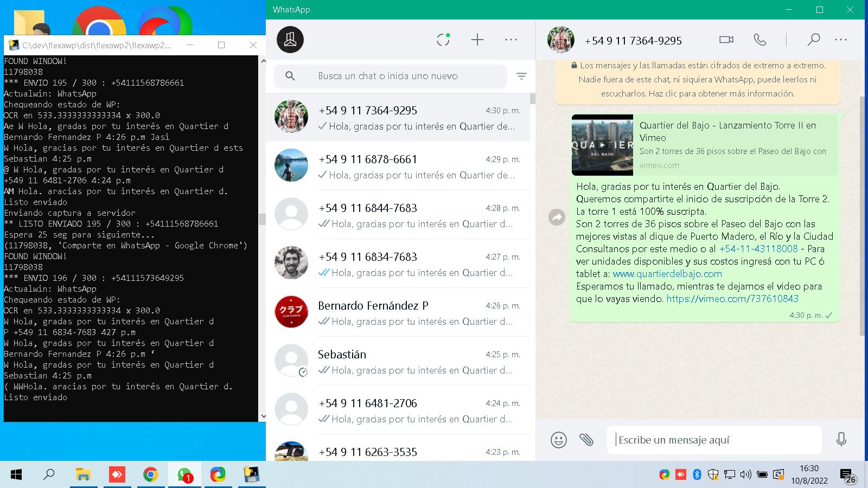Click the flexawp2 console title bar icon
Image resolution: width=868 pixels, height=488 pixels.
pos(13,45)
